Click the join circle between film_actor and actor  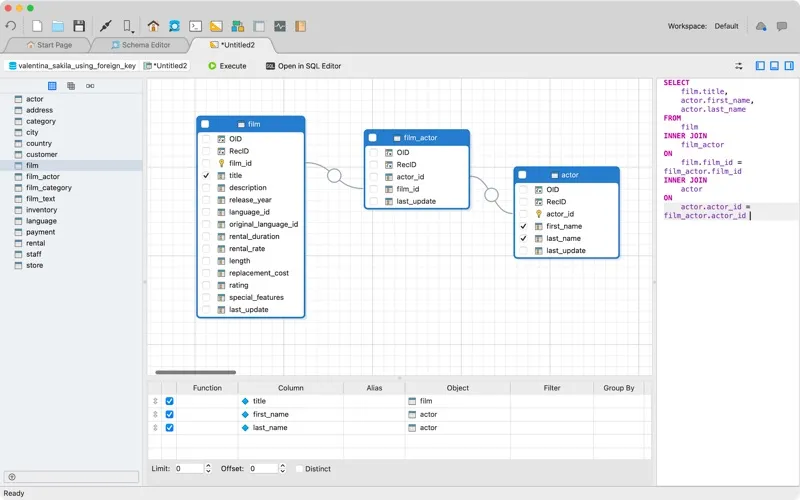491,194
